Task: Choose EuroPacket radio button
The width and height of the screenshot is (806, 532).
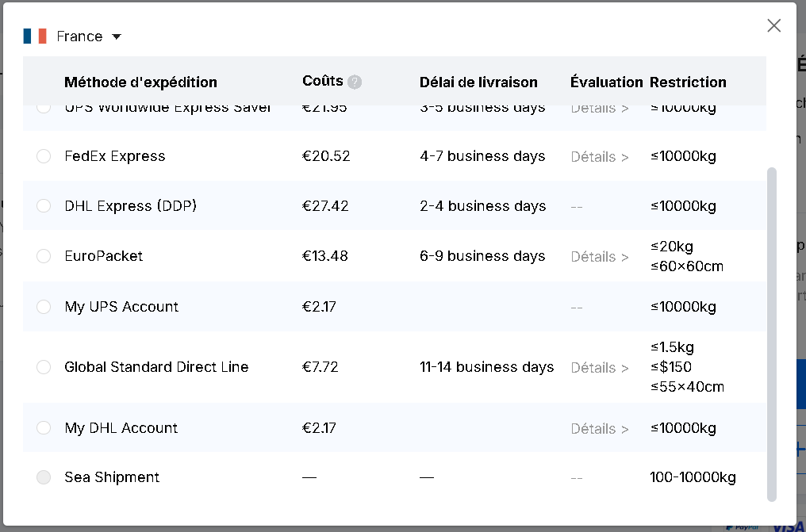Action: (x=44, y=256)
